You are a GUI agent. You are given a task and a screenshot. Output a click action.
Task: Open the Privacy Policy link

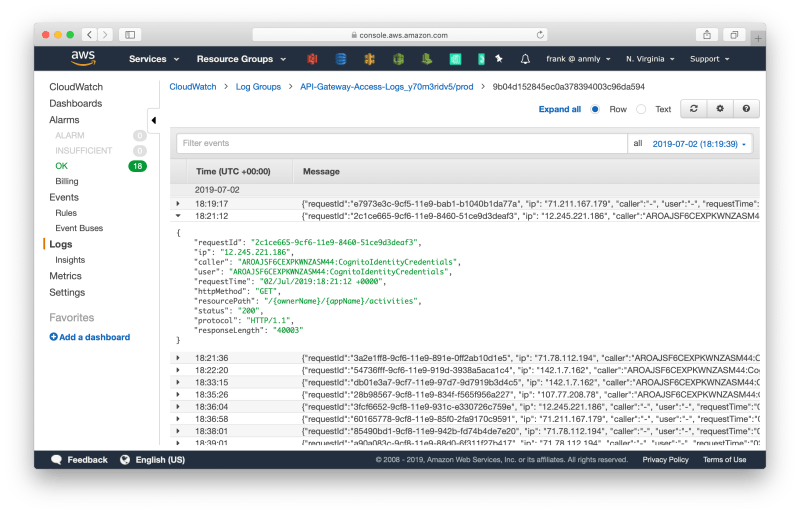coord(665,459)
